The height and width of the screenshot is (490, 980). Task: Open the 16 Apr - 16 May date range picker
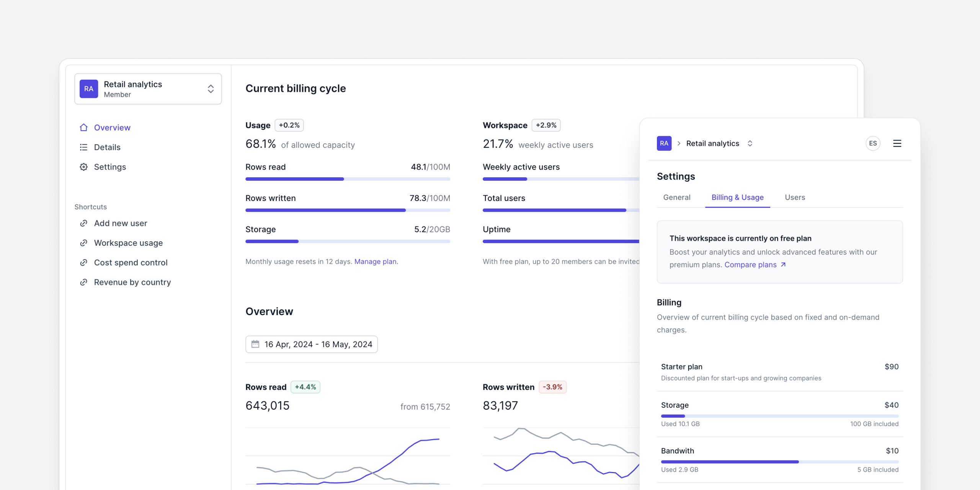coord(311,344)
